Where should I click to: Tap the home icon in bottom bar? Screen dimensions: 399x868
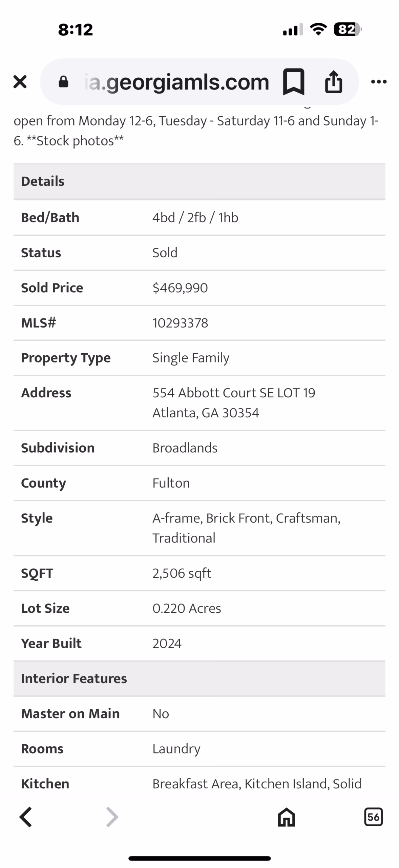pyautogui.click(x=287, y=817)
